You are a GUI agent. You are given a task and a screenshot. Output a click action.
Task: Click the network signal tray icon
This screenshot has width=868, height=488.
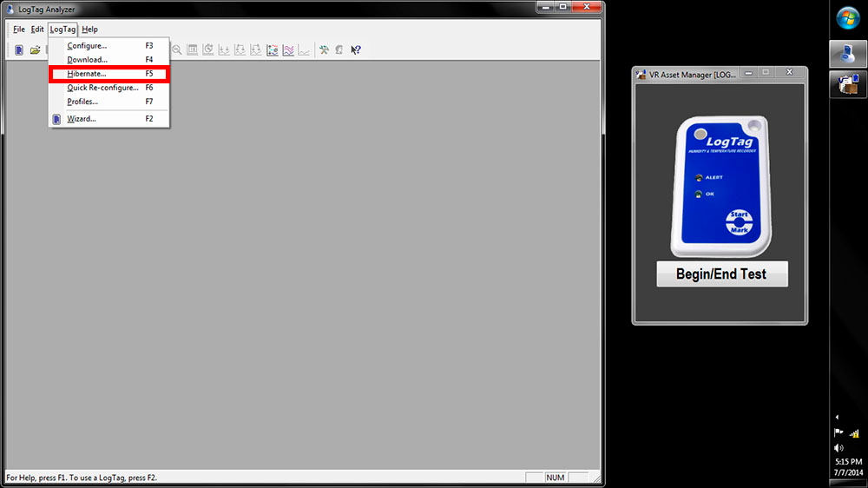coord(854,432)
